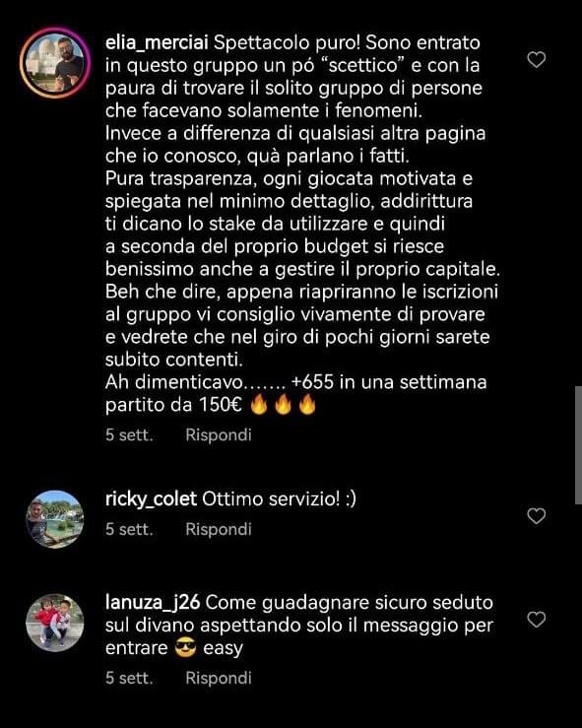582x728 pixels.
Task: Like elia_merciai's comment with the heart
Action: (x=537, y=60)
